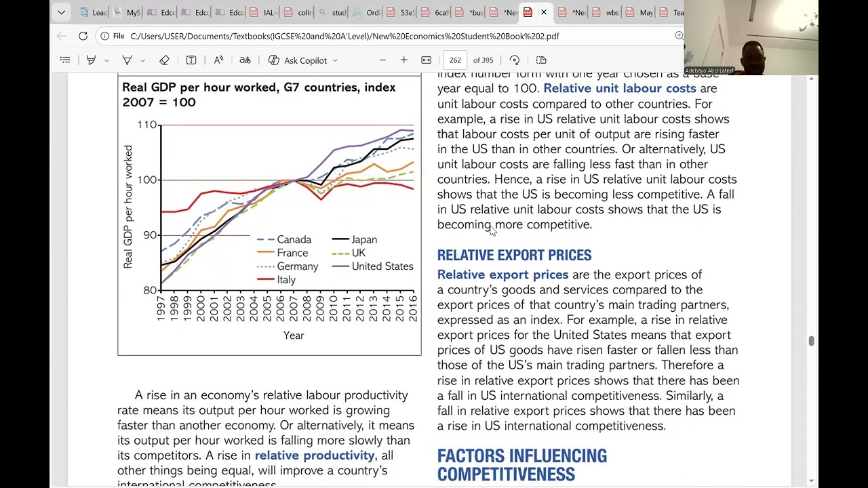Click the 'Year' axis label
868x488 pixels.
coord(294,335)
